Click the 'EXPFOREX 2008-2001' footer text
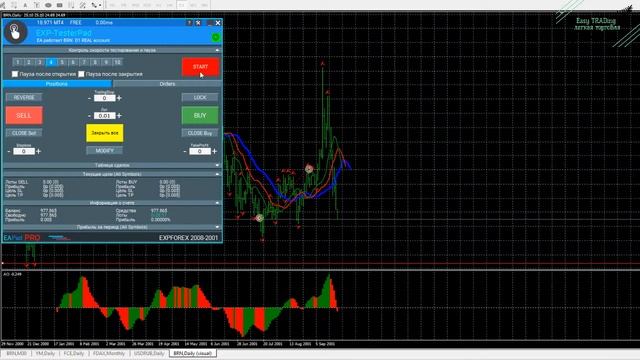 click(x=189, y=238)
